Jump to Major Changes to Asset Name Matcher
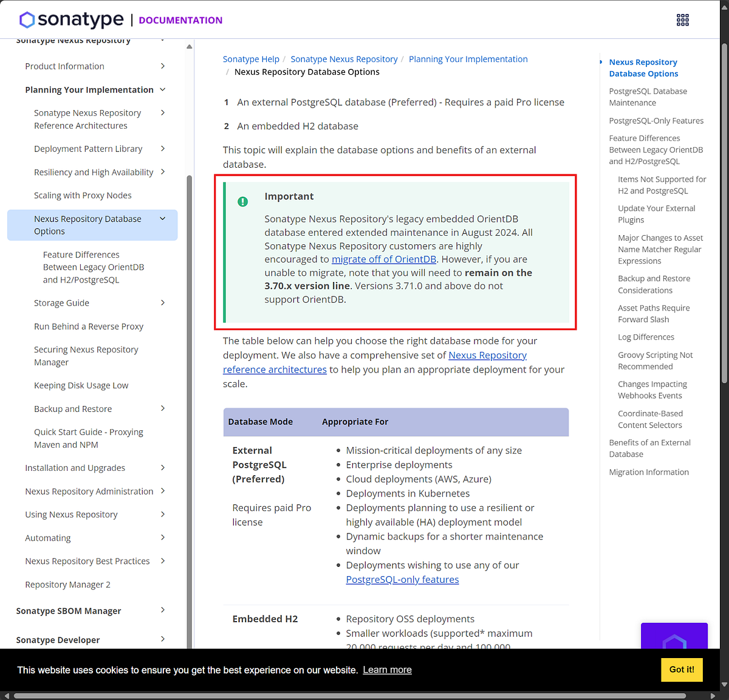This screenshot has height=700, width=729. (660, 250)
